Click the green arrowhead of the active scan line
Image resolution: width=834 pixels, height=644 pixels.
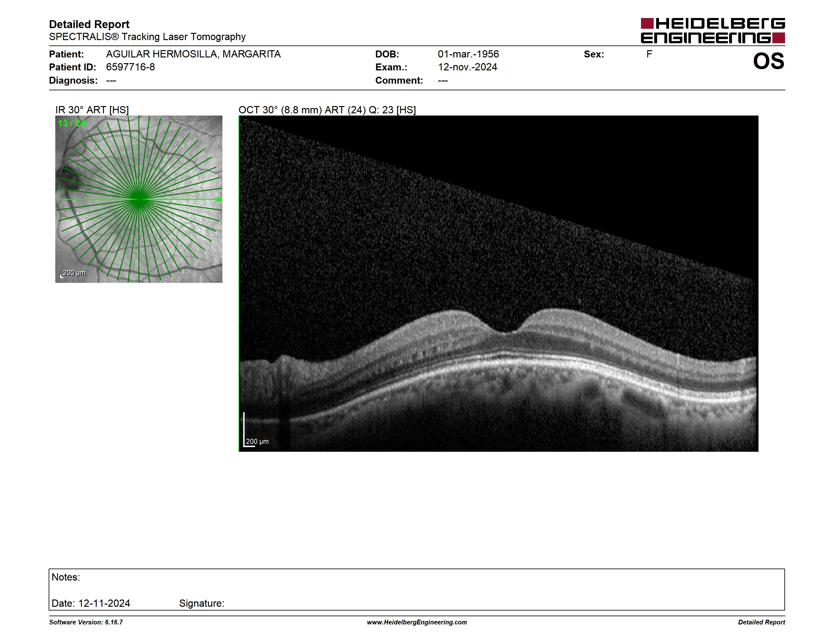(219, 199)
